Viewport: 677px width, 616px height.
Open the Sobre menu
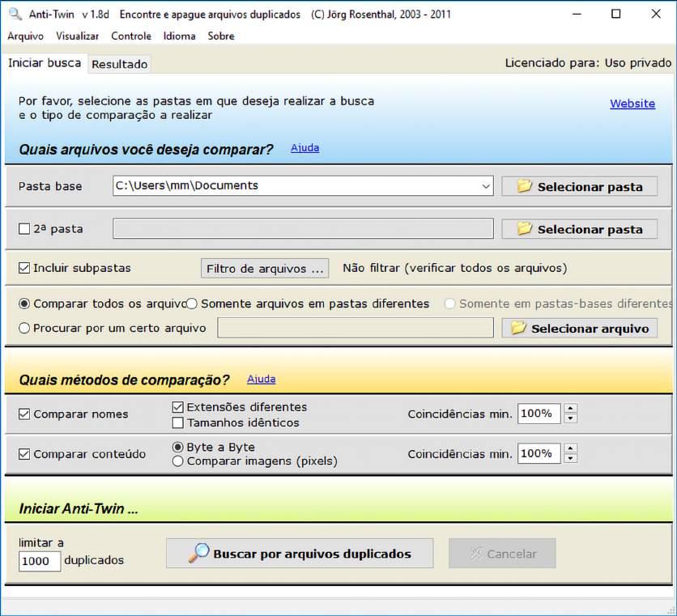(x=221, y=36)
